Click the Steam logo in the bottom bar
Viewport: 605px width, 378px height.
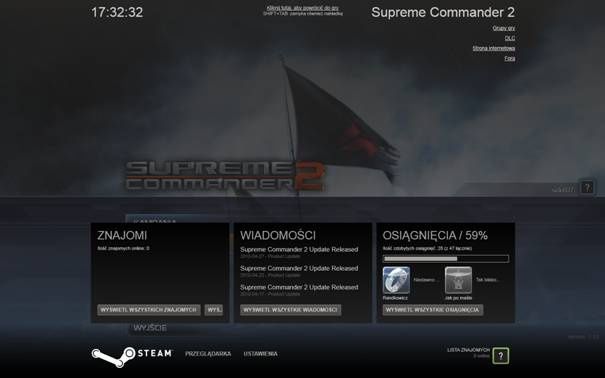point(132,356)
